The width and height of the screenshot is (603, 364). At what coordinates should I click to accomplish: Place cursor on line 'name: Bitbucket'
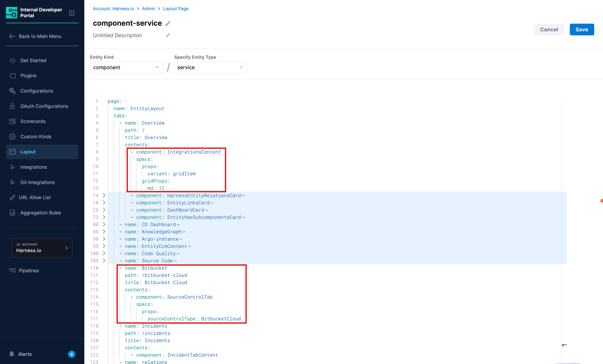coord(146,268)
